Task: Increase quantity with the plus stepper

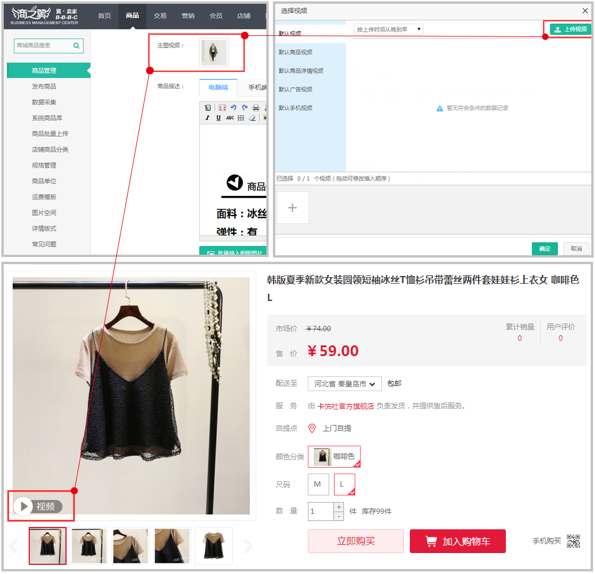Action: pos(339,507)
